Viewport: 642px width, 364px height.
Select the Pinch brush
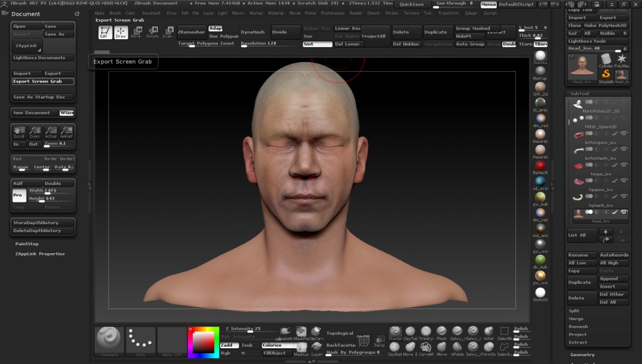click(x=441, y=333)
